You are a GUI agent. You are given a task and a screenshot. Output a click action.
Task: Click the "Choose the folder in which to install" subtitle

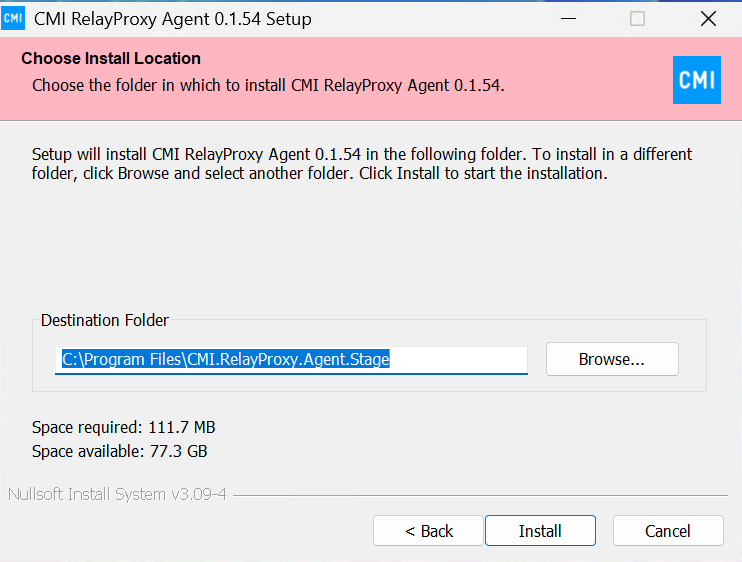tap(268, 85)
